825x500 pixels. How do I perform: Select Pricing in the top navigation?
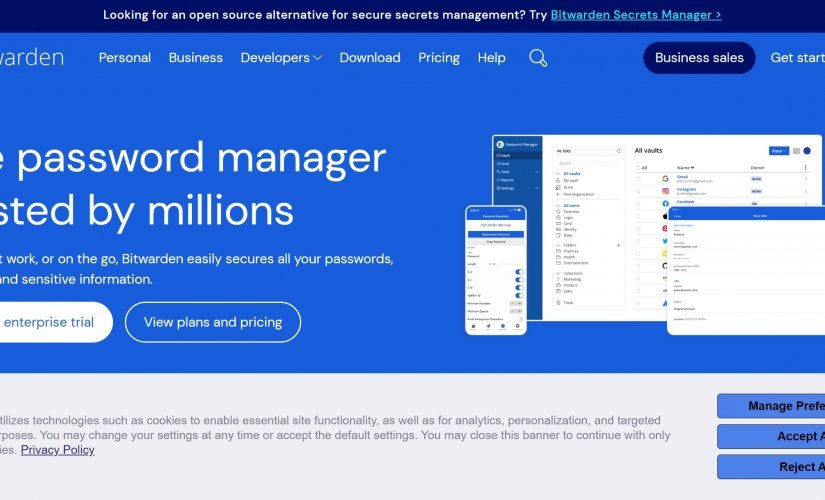pos(439,58)
